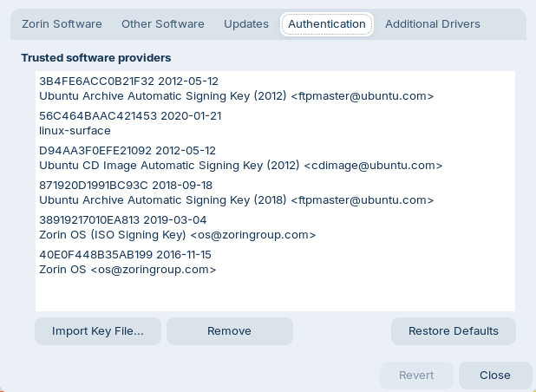The image size is (536, 392).
Task: Click the Restore Defaults button
Action: tap(453, 330)
